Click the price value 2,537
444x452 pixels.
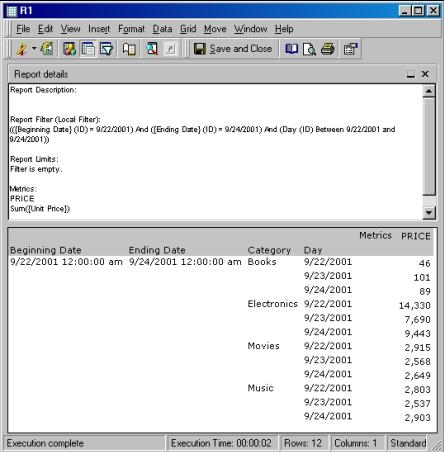pyautogui.click(x=418, y=404)
